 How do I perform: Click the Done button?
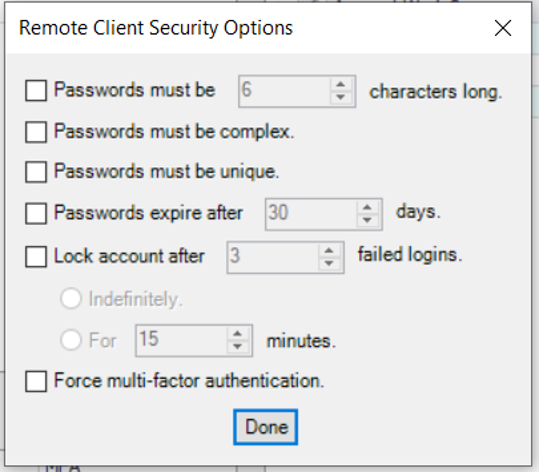266,427
